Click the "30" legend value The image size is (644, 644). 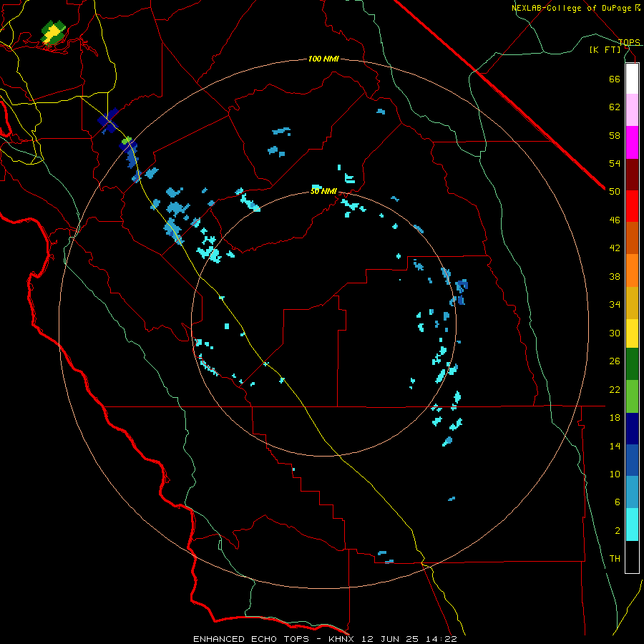point(615,333)
